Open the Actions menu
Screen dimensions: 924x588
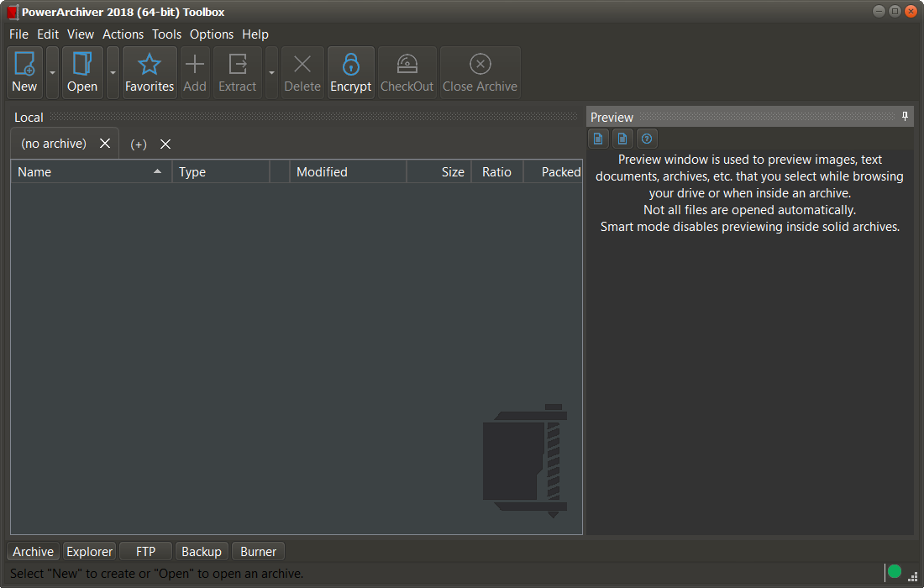123,34
